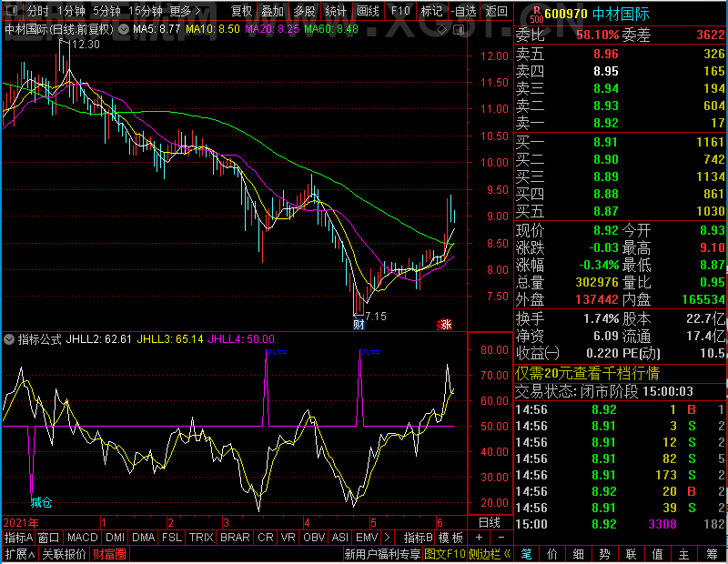Click the split-window icon beside the diamond

point(459,30)
